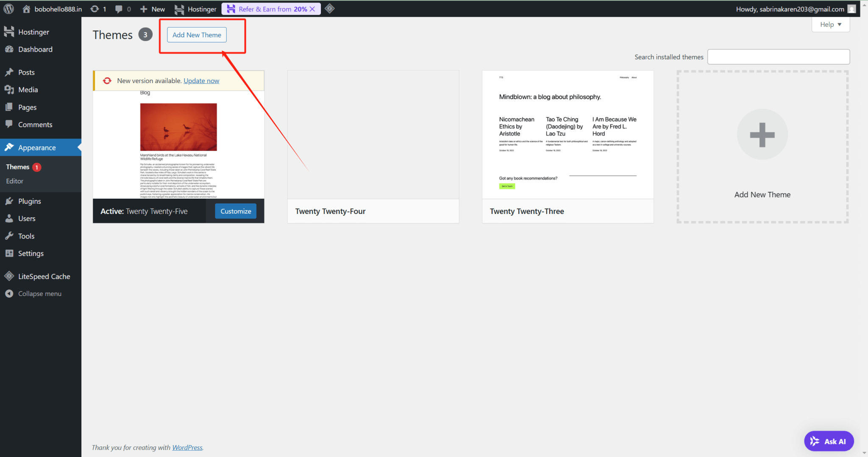The height and width of the screenshot is (457, 868).
Task: Close the Refer & Earn banner
Action: 312,9
